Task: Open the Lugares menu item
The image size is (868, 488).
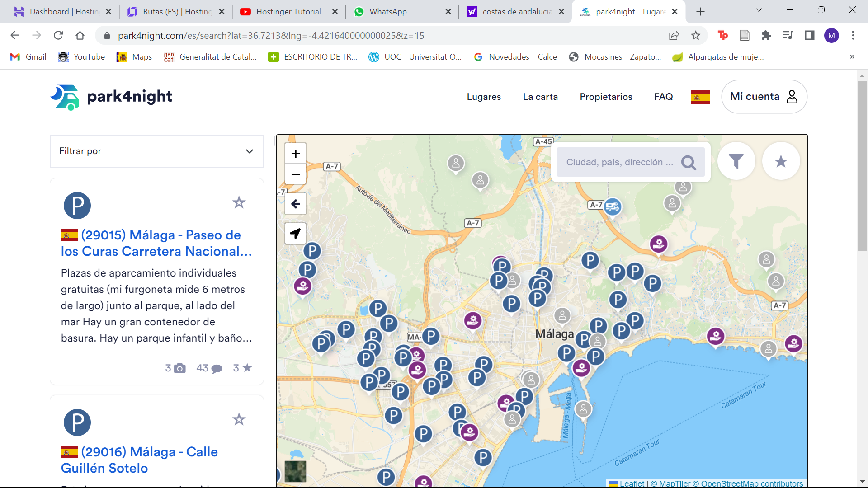Action: [x=484, y=97]
